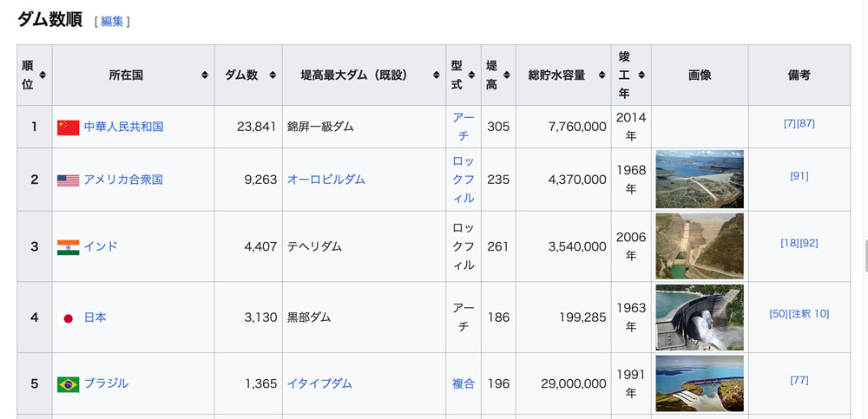868x419 pixels.
Task: Open the 編集 section edit link
Action: tap(112, 22)
